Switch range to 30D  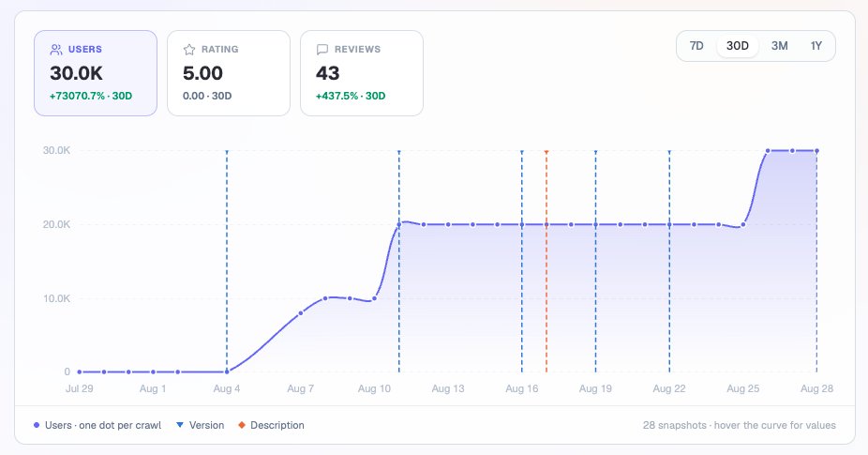(x=738, y=46)
